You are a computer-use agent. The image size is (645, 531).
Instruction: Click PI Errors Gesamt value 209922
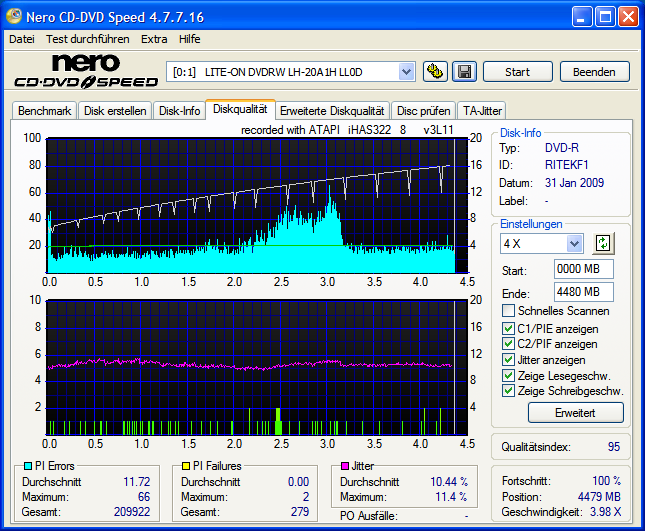coord(132,512)
